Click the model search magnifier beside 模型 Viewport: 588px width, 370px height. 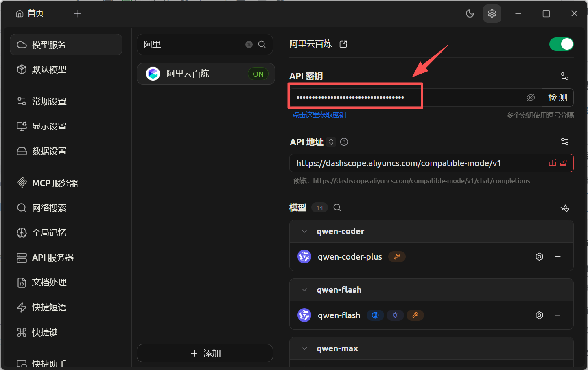pos(337,208)
